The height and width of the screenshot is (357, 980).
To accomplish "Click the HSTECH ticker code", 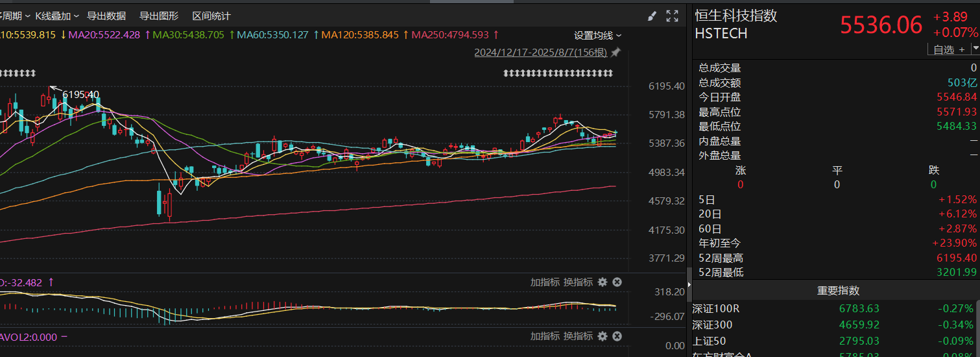I will tap(721, 34).
